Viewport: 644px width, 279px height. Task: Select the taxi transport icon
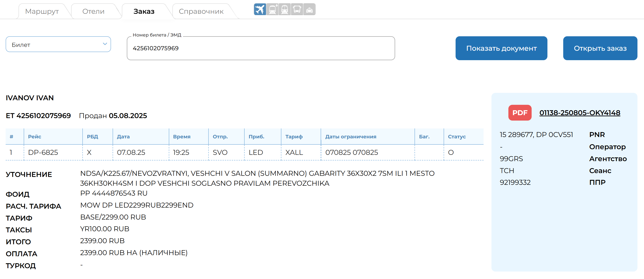point(309,9)
